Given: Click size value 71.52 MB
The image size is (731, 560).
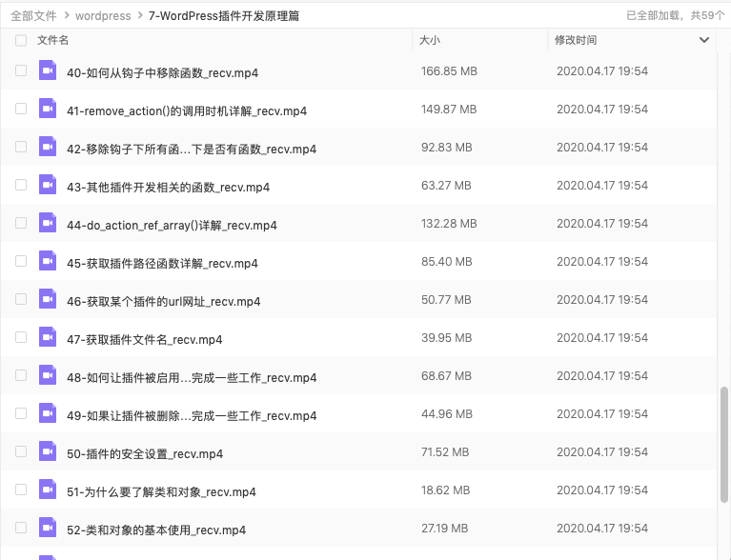Looking at the screenshot, I should pyautogui.click(x=445, y=452).
